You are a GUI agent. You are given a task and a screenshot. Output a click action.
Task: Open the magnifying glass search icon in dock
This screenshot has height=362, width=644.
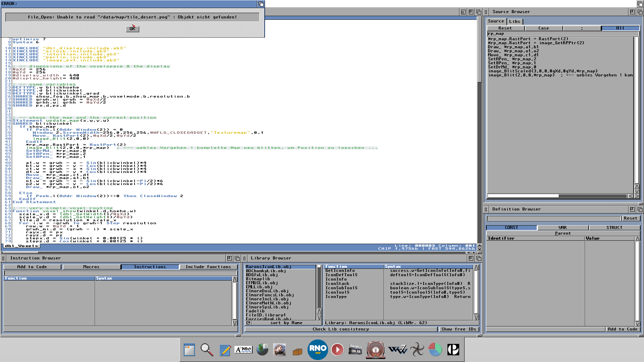coord(207,350)
